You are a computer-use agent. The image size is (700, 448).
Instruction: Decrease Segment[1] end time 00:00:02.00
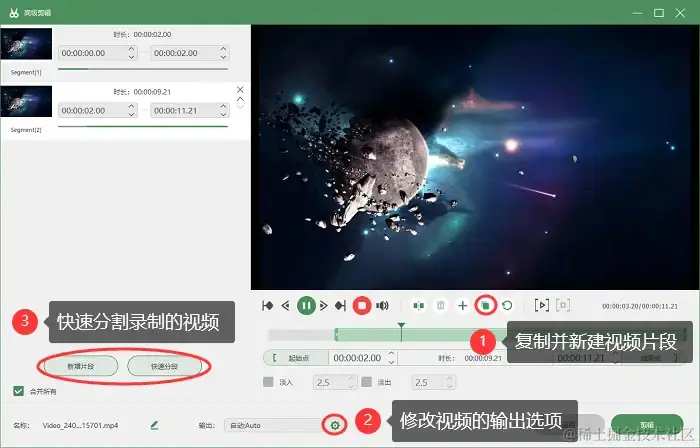pos(223,57)
